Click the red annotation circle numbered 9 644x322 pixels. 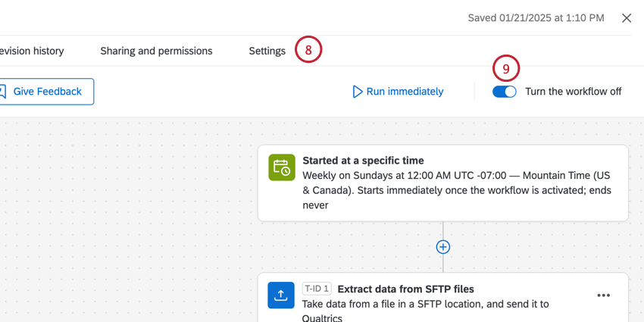[506, 69]
